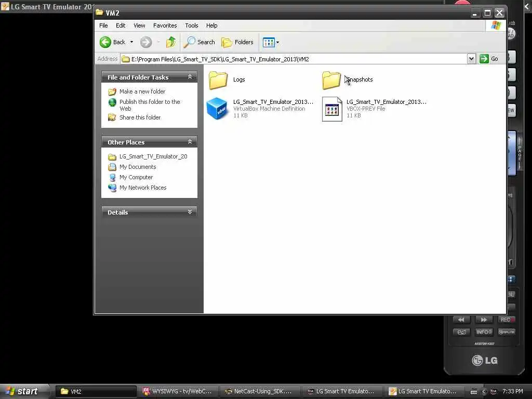Screen dimensions: 532x399
Task: Click the VirtualBox Machine Definition file name
Action: [x=273, y=102]
